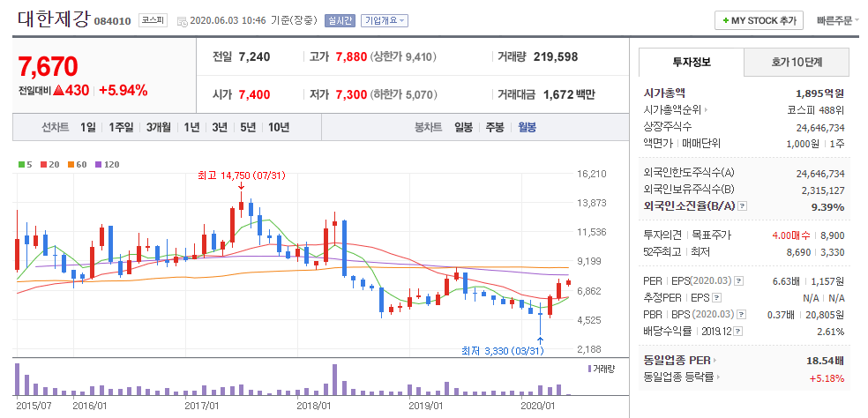Select the 1주일 line chart period
This screenshot has width=868, height=418.
click(x=121, y=127)
